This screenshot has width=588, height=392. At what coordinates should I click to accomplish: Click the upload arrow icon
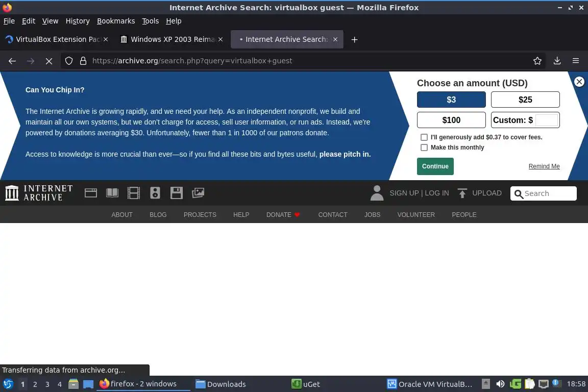coord(462,193)
